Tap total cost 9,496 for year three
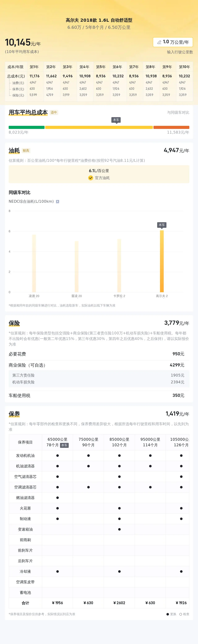This screenshot has height=644, width=198. pyautogui.click(x=68, y=76)
